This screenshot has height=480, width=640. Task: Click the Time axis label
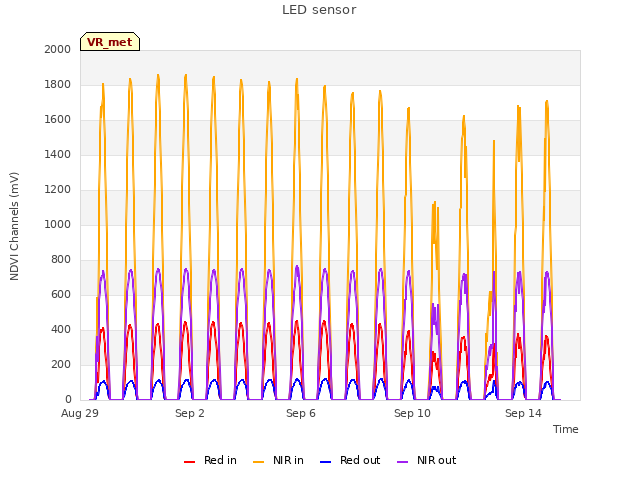[566, 429]
